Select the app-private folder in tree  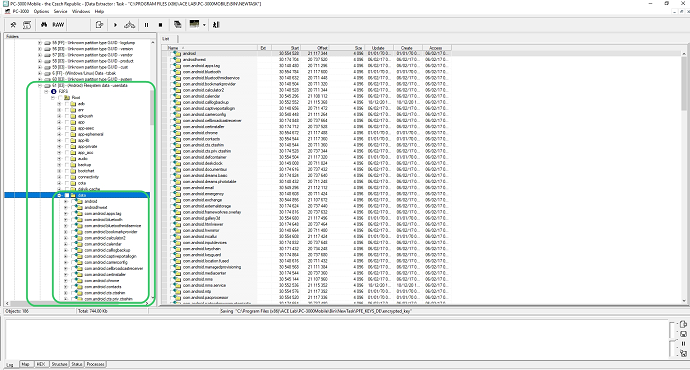point(88,147)
